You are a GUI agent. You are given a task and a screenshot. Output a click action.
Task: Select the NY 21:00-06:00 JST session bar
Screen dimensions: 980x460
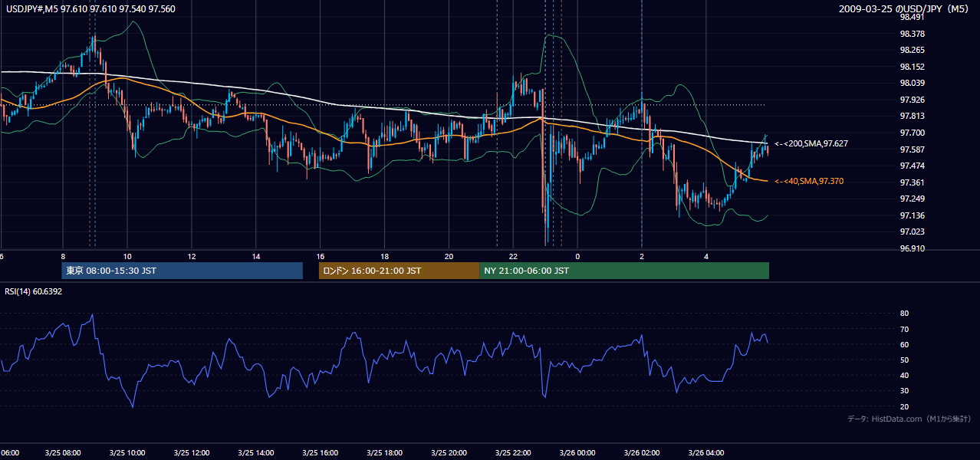point(624,271)
